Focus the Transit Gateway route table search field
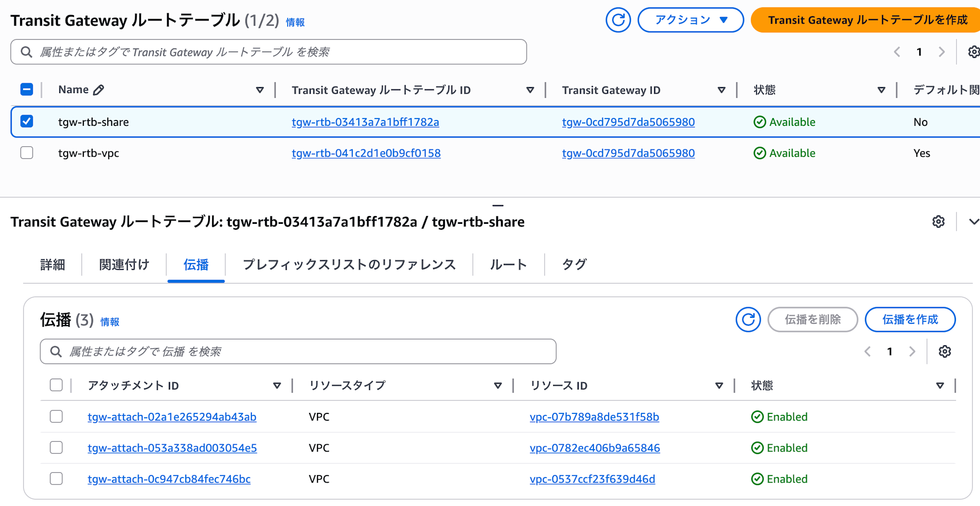Viewport: 980px width, 506px height. pos(269,52)
